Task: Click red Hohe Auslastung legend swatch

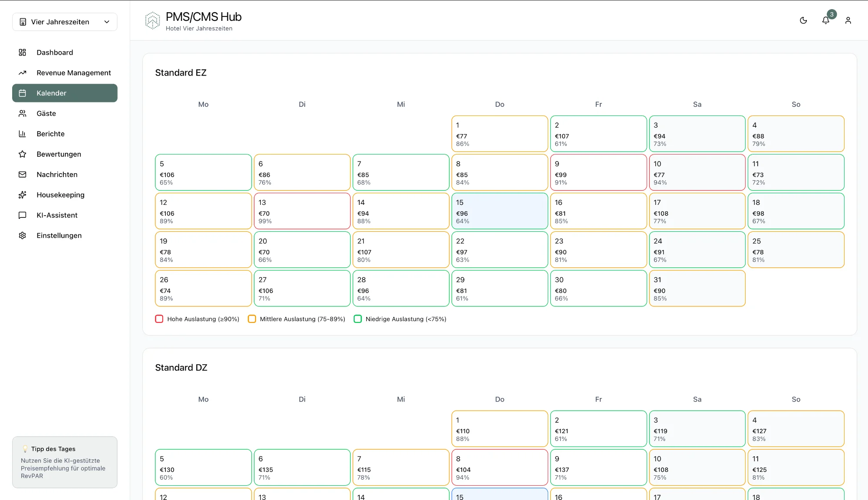Action: click(x=159, y=319)
